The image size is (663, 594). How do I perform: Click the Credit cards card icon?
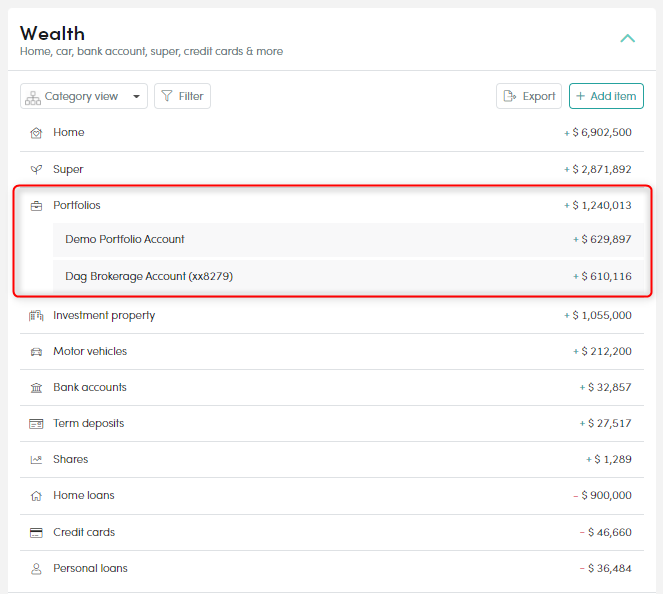click(36, 533)
